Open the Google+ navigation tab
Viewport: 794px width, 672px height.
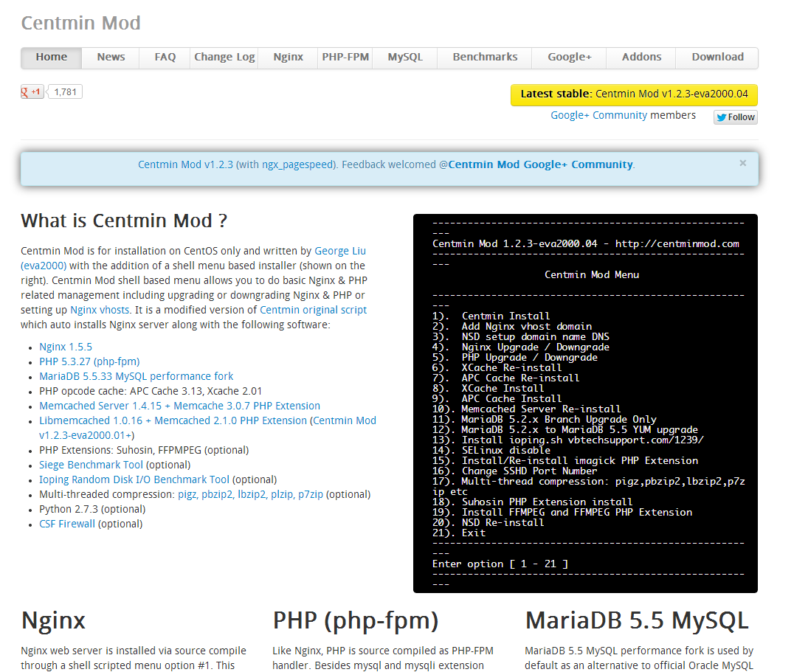point(569,58)
